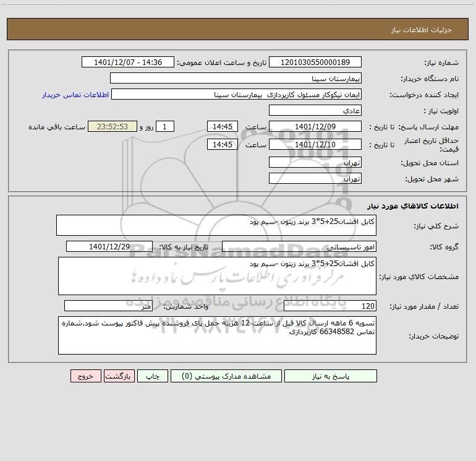Image resolution: width=476 pixels, height=461 pixels.
Task: Click the quantity field showing 120
Action: pyautogui.click(x=330, y=306)
